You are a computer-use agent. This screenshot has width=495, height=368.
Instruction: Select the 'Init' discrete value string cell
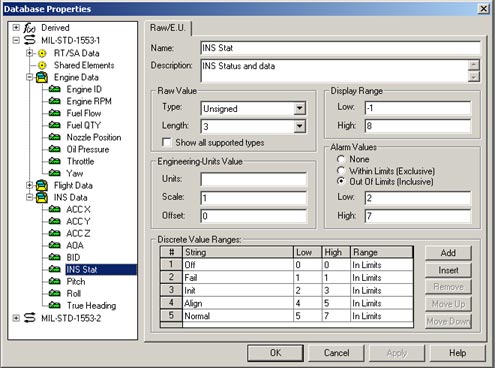pos(238,290)
